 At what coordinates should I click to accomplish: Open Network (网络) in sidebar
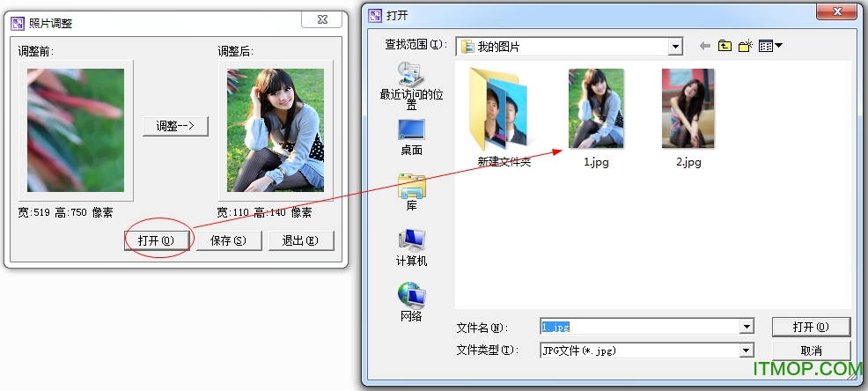[411, 302]
